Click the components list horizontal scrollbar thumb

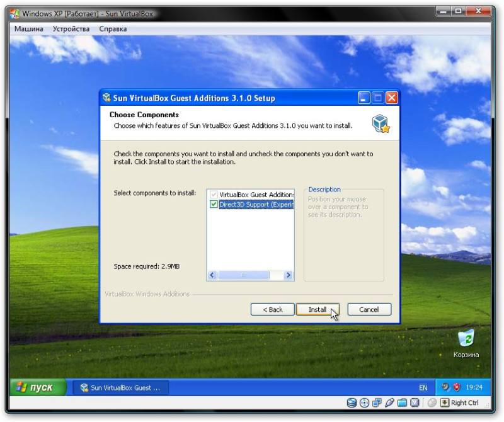(244, 275)
